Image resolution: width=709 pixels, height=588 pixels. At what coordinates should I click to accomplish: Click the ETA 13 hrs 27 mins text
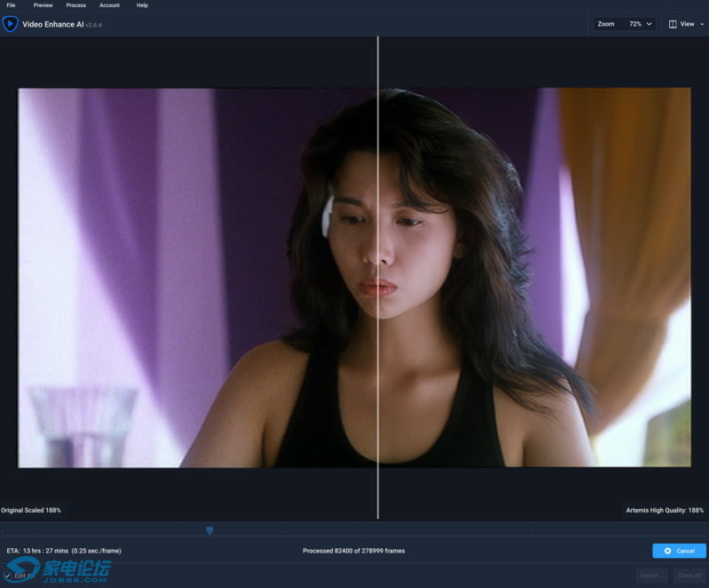(x=64, y=551)
